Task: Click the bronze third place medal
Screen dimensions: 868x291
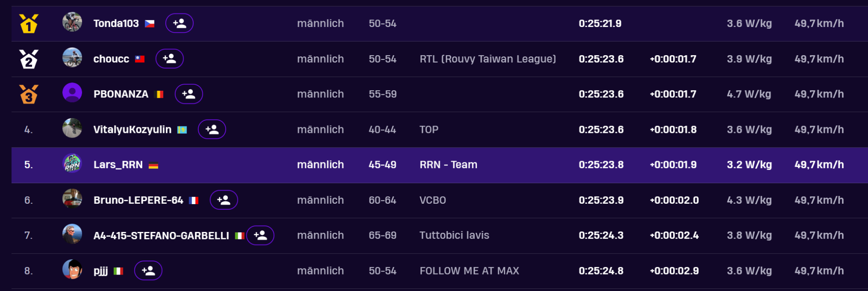Action: click(29, 94)
